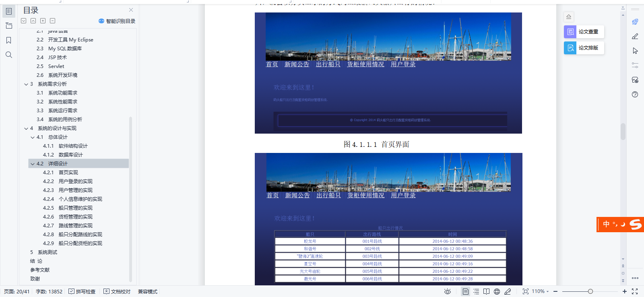Enable reading layout book icon
The width and height of the screenshot is (644, 297).
pyautogui.click(x=486, y=291)
